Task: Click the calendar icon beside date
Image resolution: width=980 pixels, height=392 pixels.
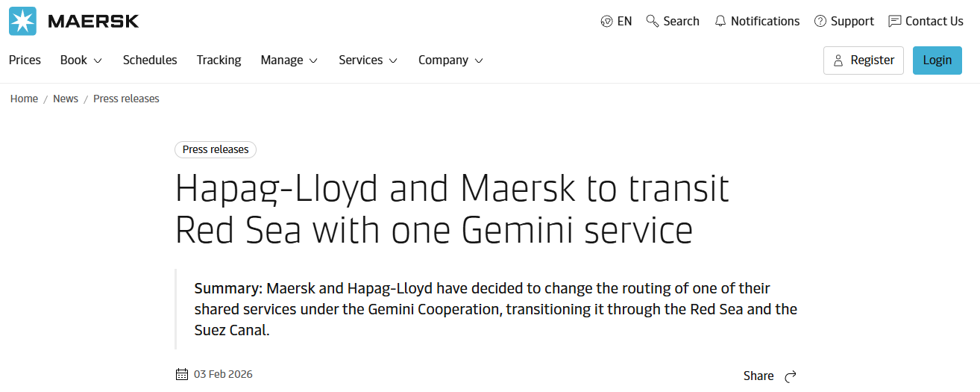Action: tap(182, 374)
